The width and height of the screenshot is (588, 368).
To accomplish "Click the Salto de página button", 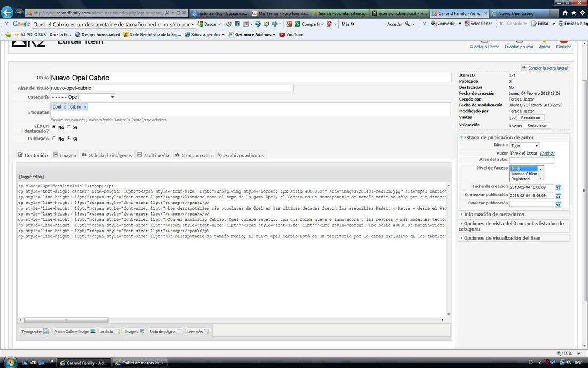I will pyautogui.click(x=166, y=332).
